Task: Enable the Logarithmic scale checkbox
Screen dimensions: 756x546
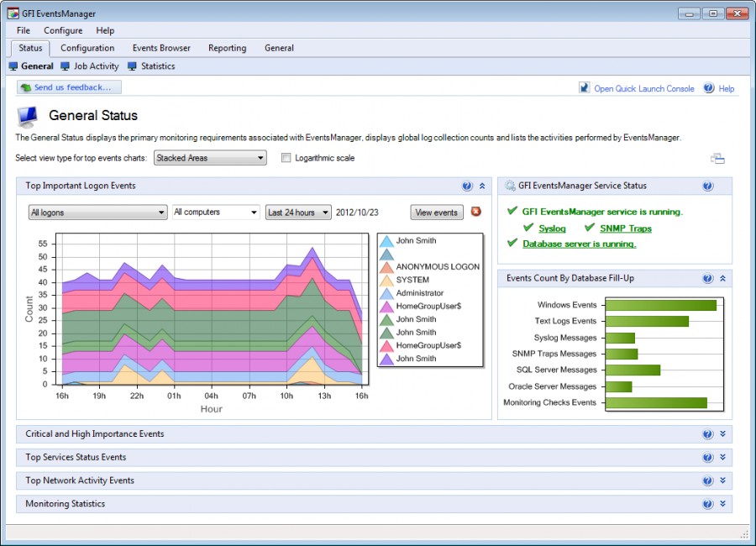Action: click(286, 158)
